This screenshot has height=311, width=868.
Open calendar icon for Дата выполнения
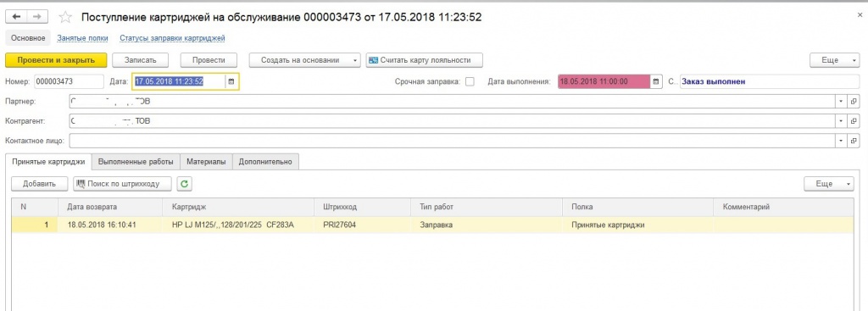[656, 81]
